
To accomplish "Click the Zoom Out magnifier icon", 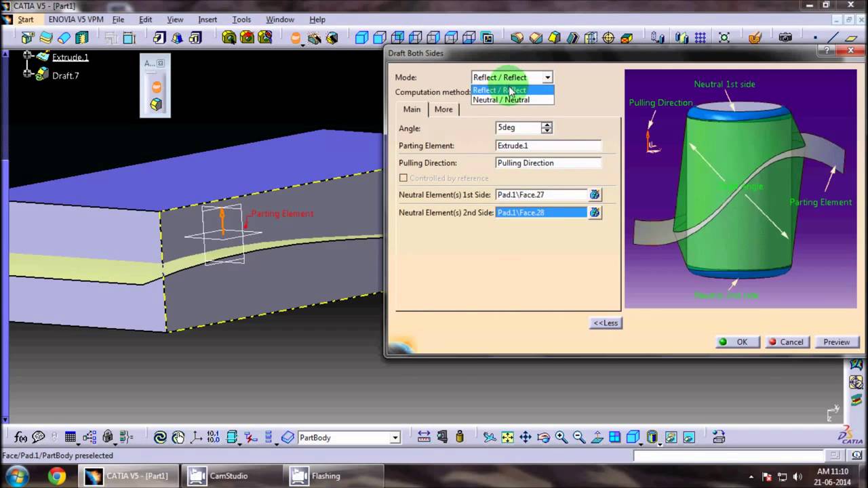I will tap(579, 438).
